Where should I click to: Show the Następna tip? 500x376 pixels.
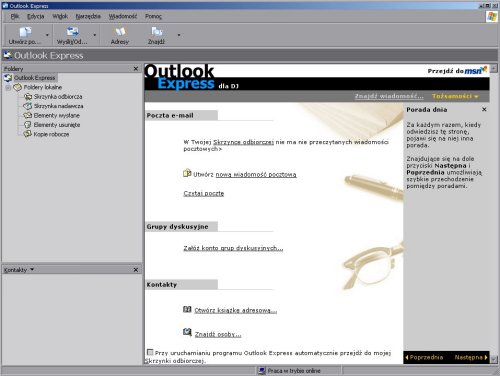pyautogui.click(x=471, y=357)
